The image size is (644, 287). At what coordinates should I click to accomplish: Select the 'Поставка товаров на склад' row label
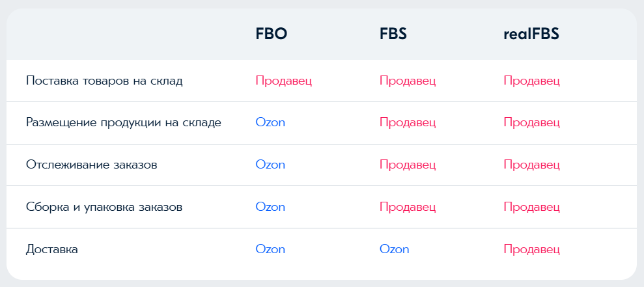click(104, 81)
